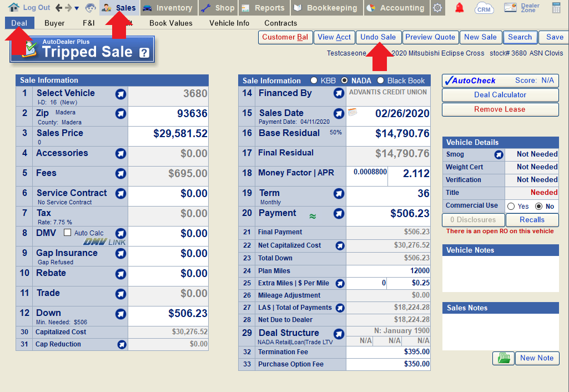Open Payment arrow button
This screenshot has height=392, width=569.
(x=339, y=214)
